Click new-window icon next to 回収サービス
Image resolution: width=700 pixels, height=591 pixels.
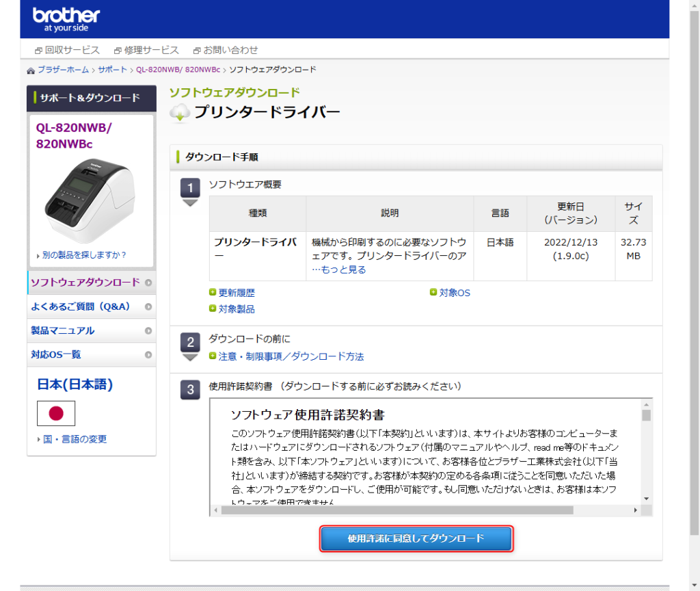pyautogui.click(x=39, y=51)
